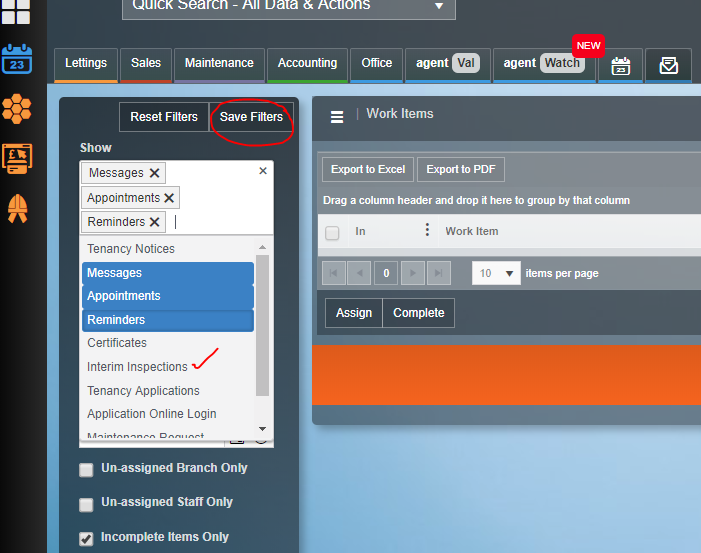Open the calendar icon tab beside agent Watch

click(620, 66)
